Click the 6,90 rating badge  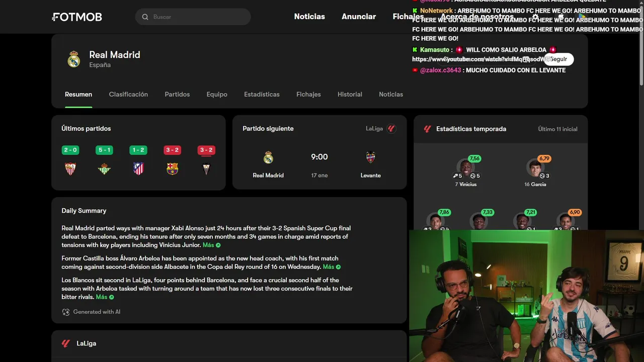[x=575, y=212]
